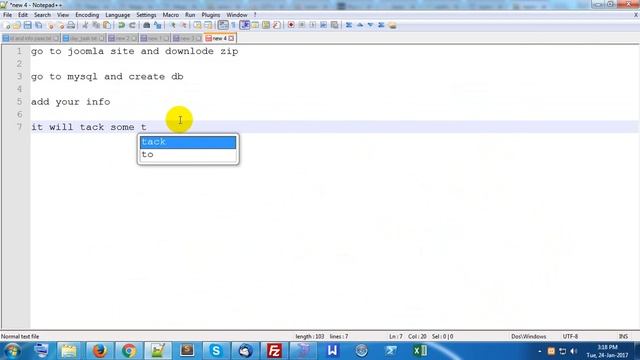
Task: Click the system tray volume icon
Action: 573,351
